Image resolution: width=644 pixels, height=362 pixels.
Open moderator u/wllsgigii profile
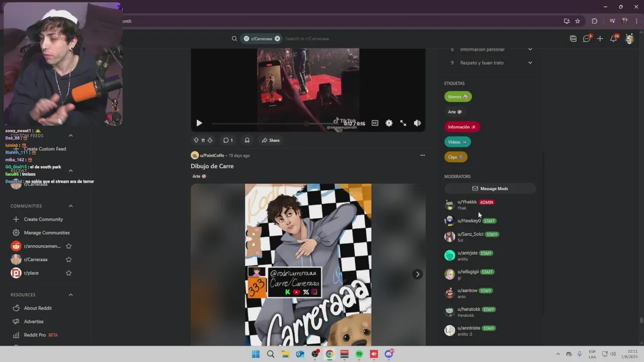click(x=468, y=272)
